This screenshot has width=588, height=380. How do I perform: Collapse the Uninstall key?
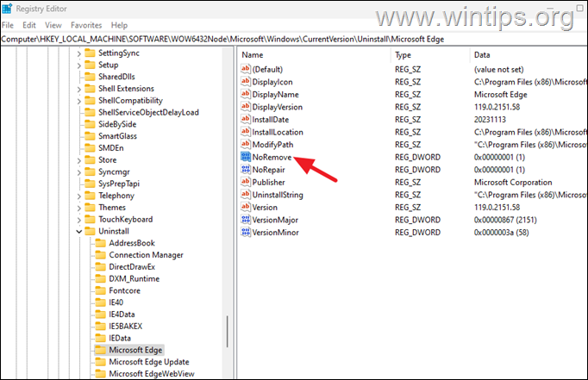tap(79, 231)
